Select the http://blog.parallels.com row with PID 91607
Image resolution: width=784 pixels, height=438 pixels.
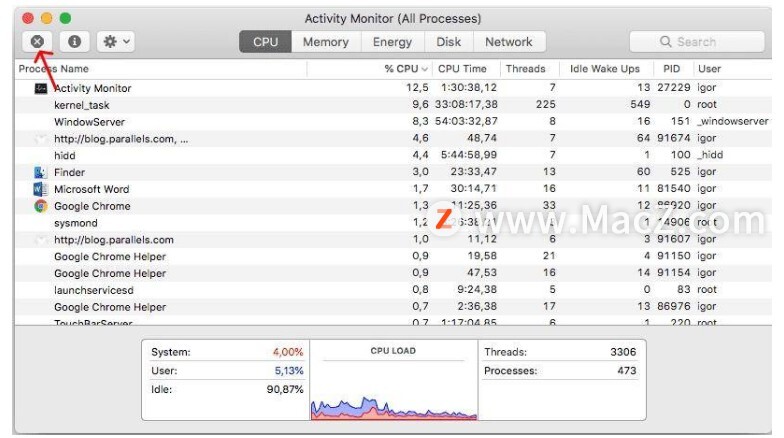(393, 240)
